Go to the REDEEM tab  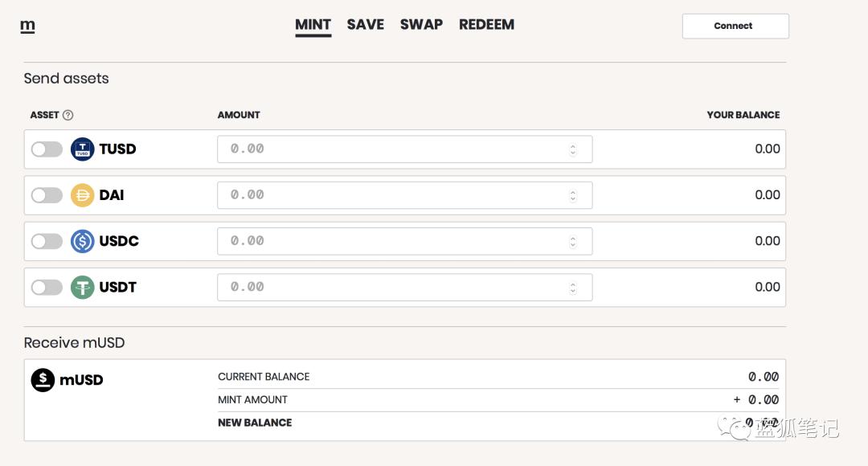486,25
